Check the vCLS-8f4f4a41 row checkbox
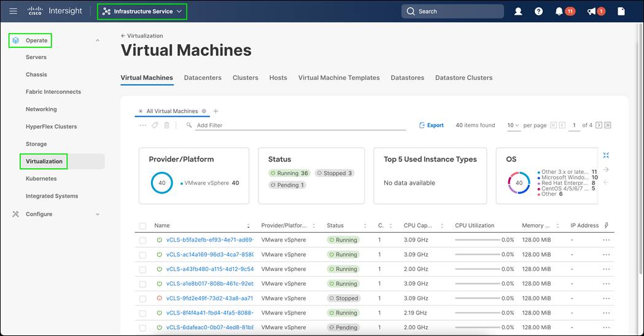Viewport: 644px width, 336px height. pyautogui.click(x=142, y=313)
